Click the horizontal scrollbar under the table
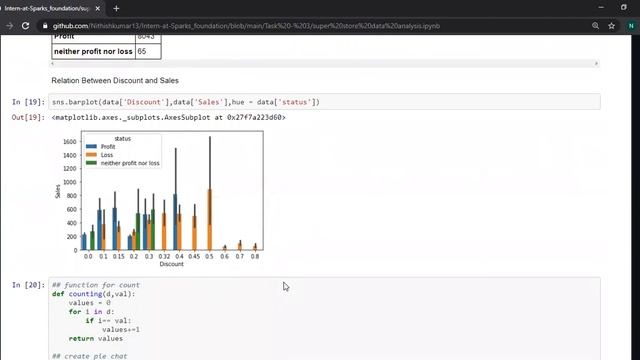The image size is (640, 360). pos(324,64)
